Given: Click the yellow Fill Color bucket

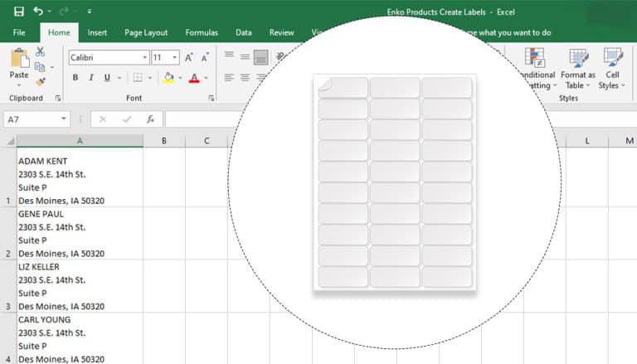Looking at the screenshot, I should click(x=169, y=78).
